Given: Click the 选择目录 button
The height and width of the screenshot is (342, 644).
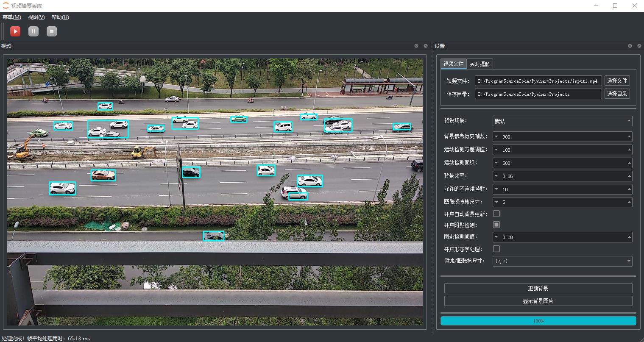Looking at the screenshot, I should (617, 94).
